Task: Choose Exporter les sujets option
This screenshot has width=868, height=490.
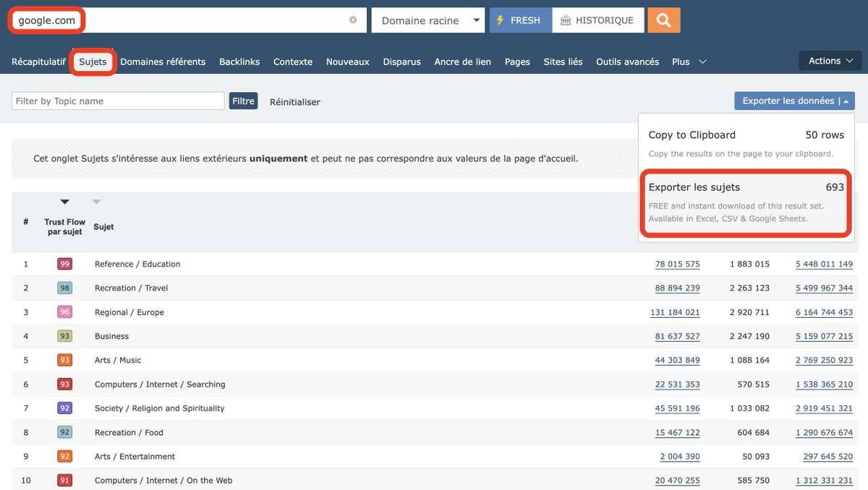Action: coord(746,202)
